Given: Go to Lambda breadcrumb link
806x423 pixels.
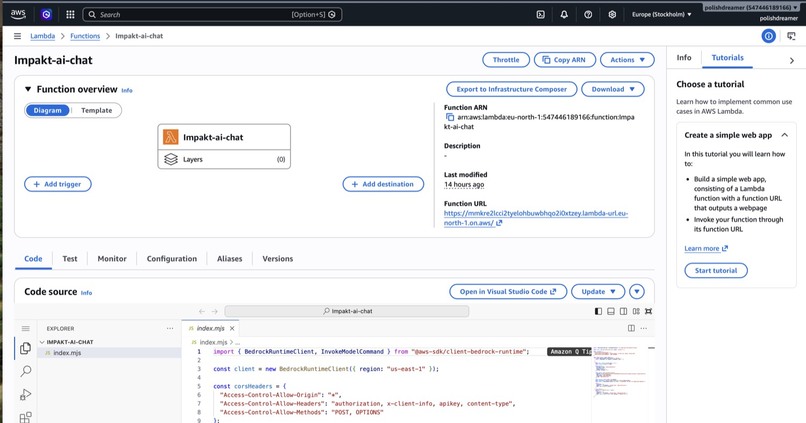Looking at the screenshot, I should coord(43,36).
